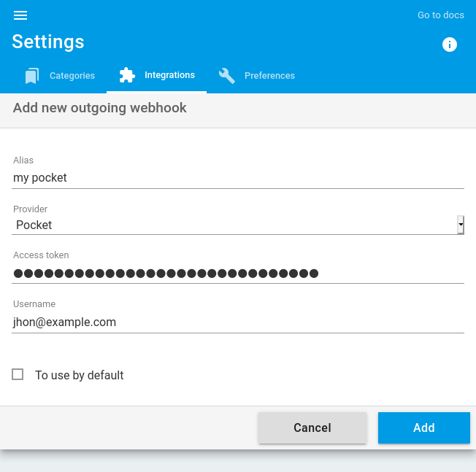Switch to the Categories tab label
The width and height of the screenshot is (476, 472).
pyautogui.click(x=72, y=76)
